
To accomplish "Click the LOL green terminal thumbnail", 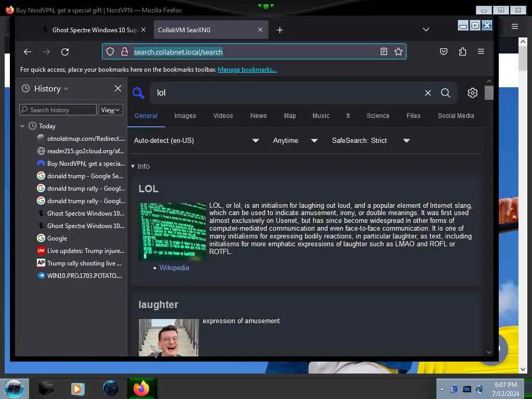I will (172, 231).
